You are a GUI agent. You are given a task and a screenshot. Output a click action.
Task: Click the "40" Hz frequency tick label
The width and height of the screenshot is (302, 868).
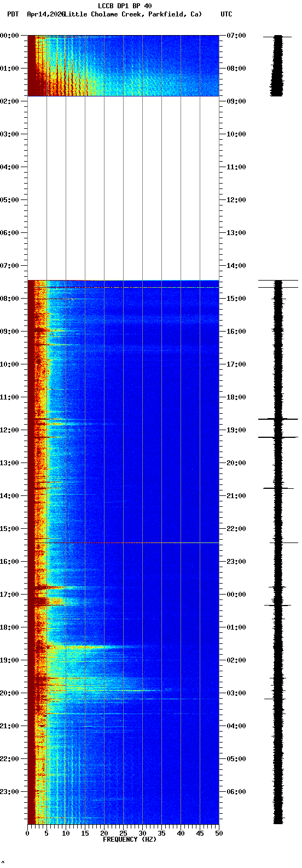(x=181, y=833)
